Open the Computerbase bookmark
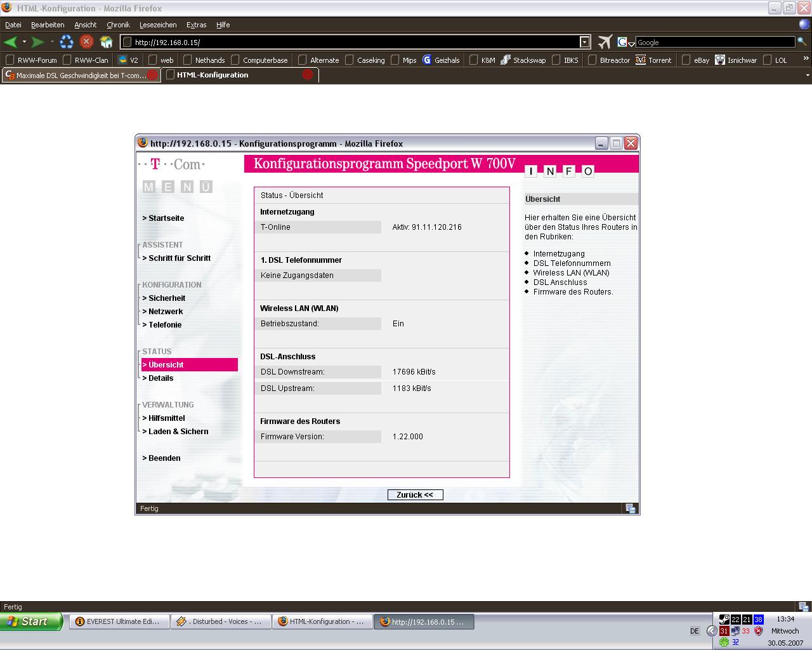The height and width of the screenshot is (650, 812). [259, 60]
